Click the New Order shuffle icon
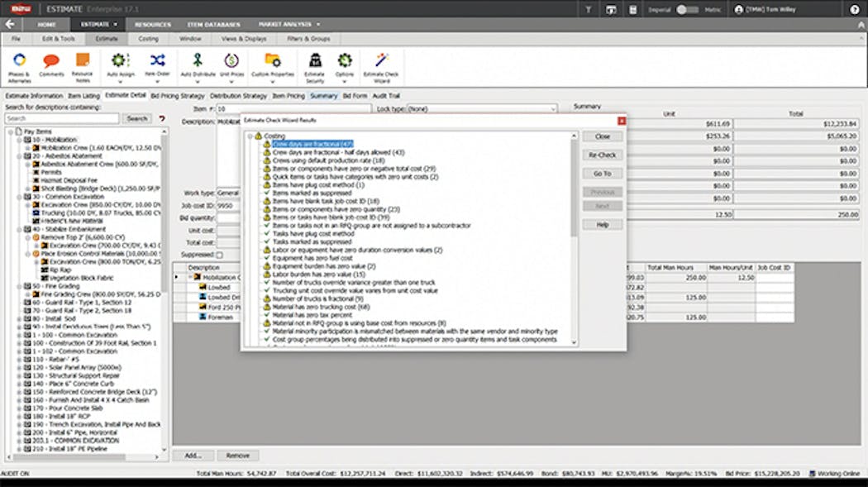Image resolution: width=868 pixels, height=487 pixels. 157,60
